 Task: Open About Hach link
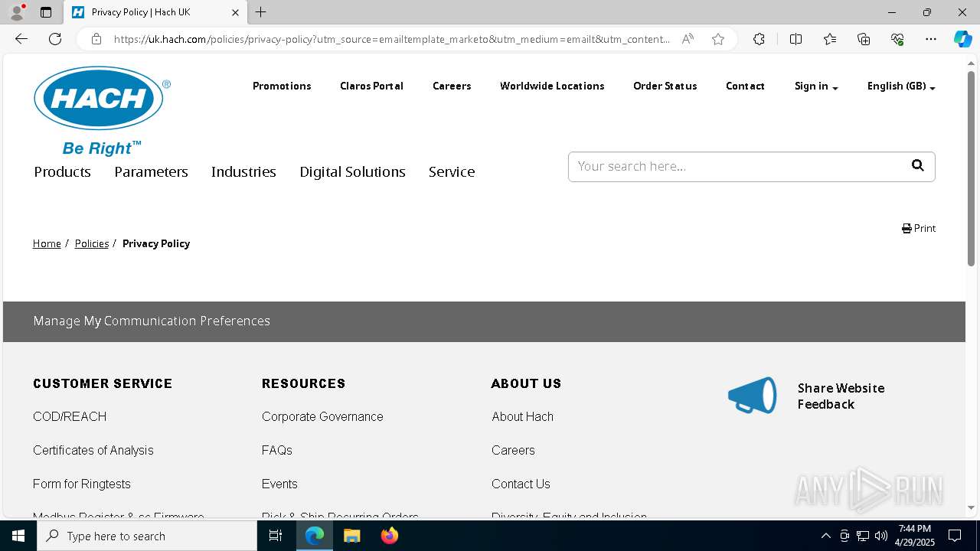coord(522,416)
